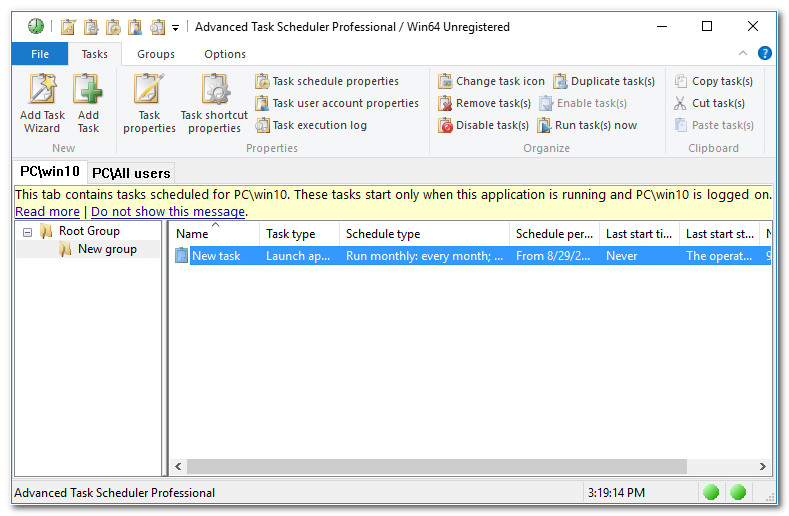Click 'Run monthly: every month' cell
This screenshot has width=789, height=516.
(425, 256)
